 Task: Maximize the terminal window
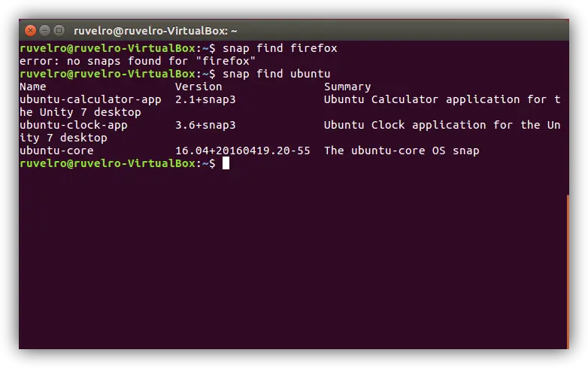click(x=59, y=30)
